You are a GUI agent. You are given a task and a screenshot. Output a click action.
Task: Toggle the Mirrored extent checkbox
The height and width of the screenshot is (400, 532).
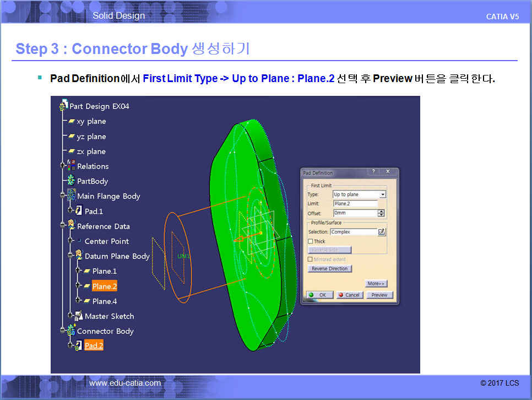pos(311,259)
